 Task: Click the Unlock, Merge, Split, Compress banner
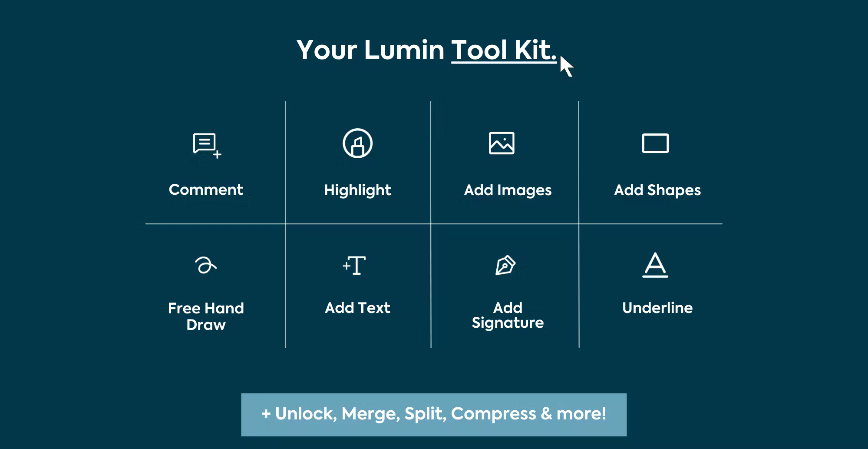coord(434,415)
